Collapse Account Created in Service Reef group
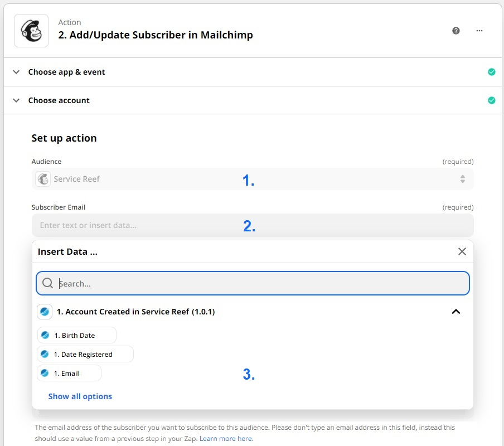Image resolution: width=504 pixels, height=446 pixels. (456, 312)
